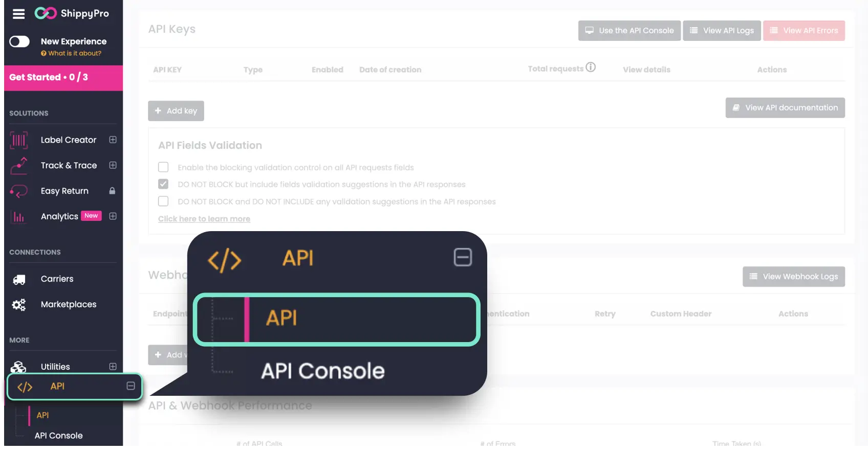The image size is (868, 452).
Task: Click the ShippyPro infinity logo
Action: click(46, 13)
